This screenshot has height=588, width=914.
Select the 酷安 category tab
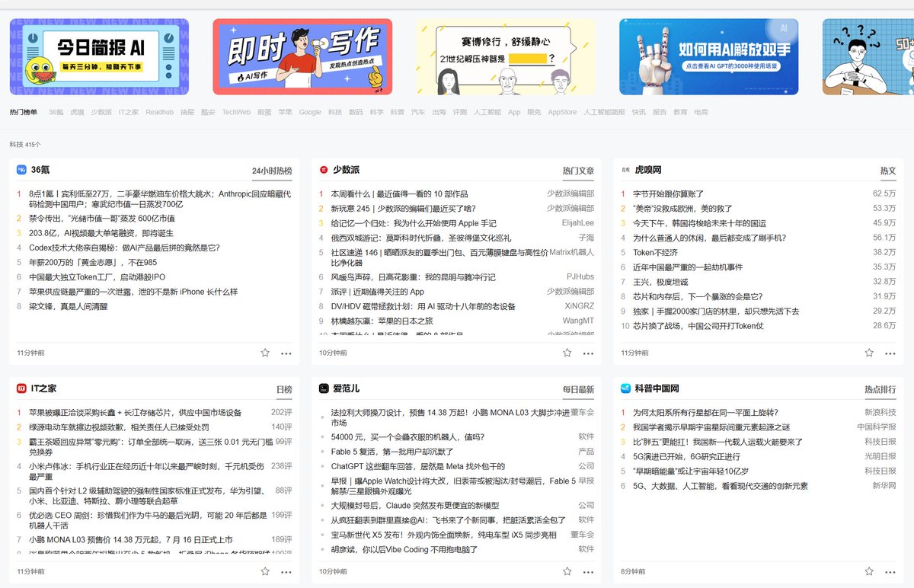click(x=208, y=112)
